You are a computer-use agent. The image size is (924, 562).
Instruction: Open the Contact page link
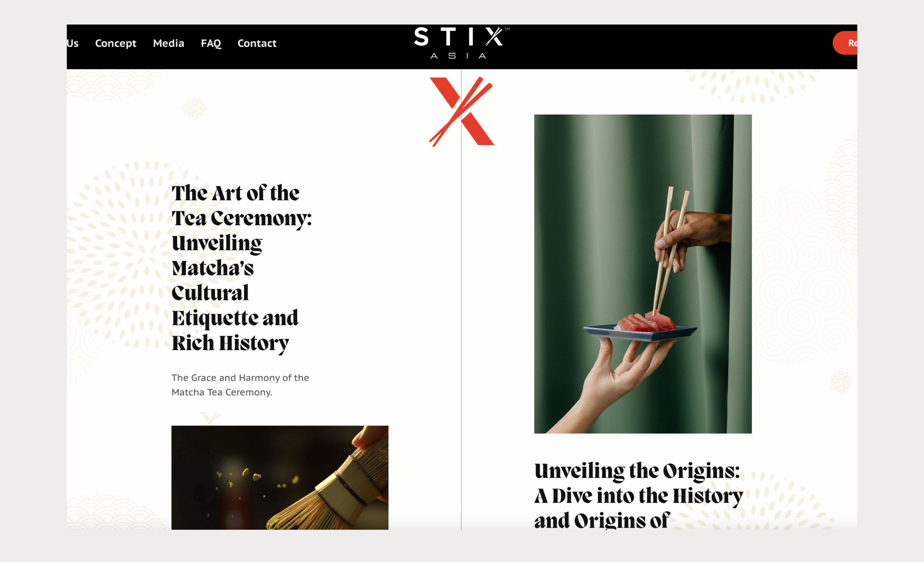click(257, 43)
